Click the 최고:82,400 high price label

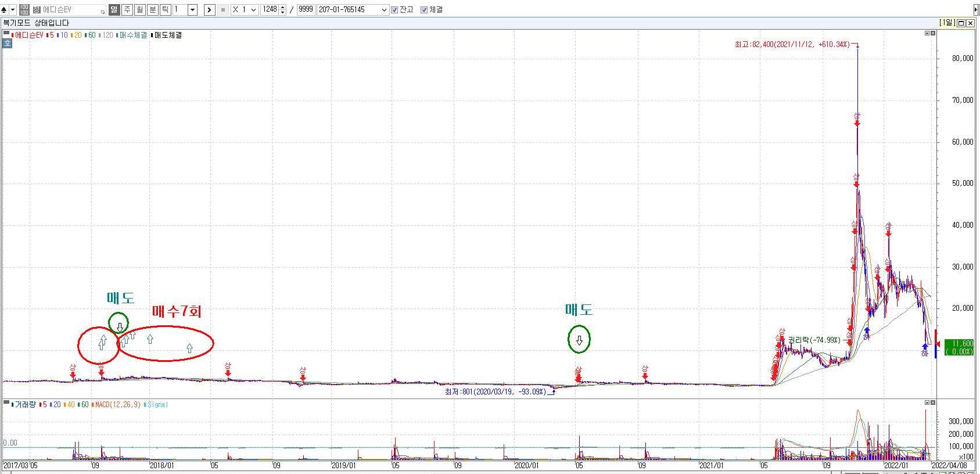click(792, 44)
